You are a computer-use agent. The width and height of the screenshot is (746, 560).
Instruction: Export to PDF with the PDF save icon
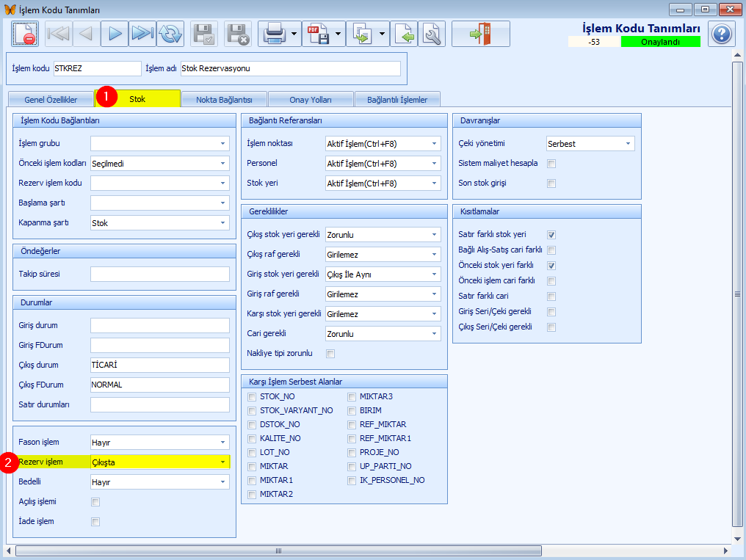[x=318, y=34]
